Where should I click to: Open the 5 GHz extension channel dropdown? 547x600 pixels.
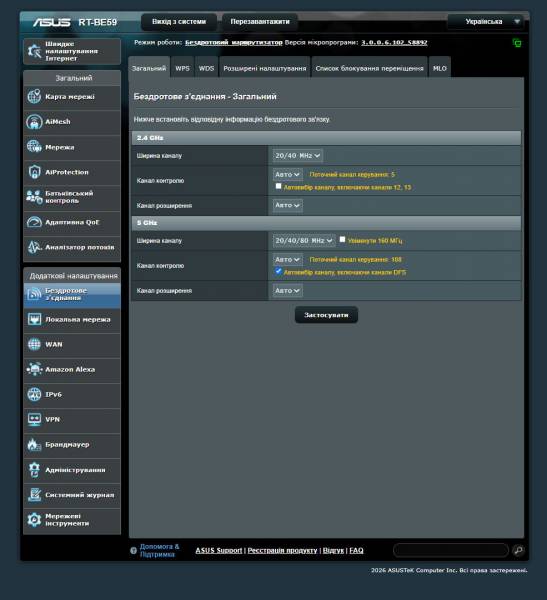pos(287,291)
